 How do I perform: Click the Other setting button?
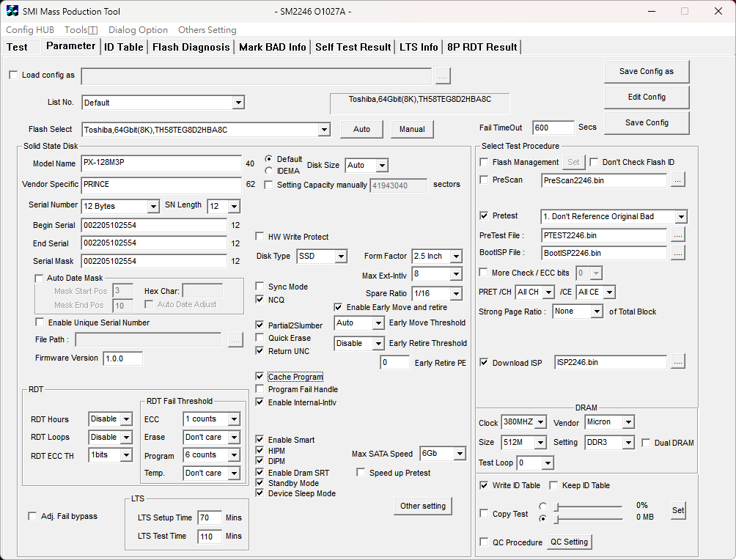pyautogui.click(x=423, y=506)
